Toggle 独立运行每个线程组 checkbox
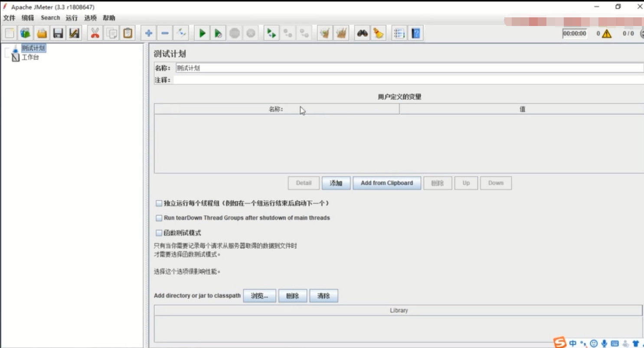 pyautogui.click(x=159, y=203)
